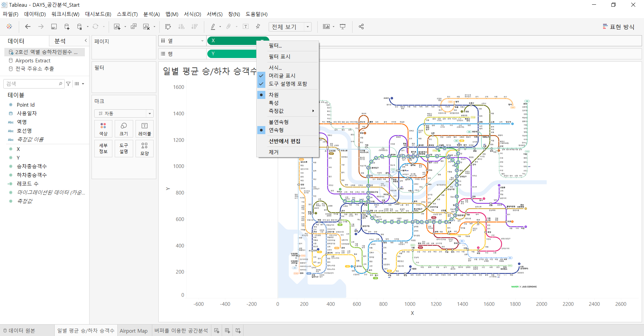Screen dimensions: 644x336
Task: Select the Airports Extract data source
Action: pos(33,61)
